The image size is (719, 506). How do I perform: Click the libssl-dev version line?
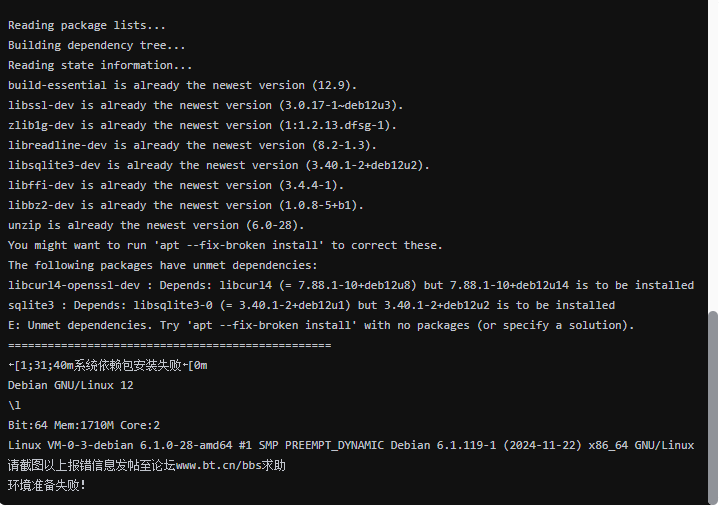[206, 105]
